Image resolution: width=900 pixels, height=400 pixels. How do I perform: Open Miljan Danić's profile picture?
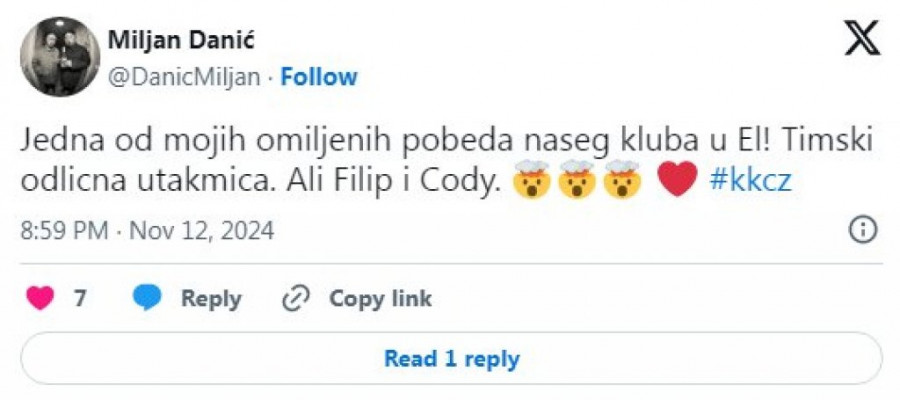pos(59,56)
